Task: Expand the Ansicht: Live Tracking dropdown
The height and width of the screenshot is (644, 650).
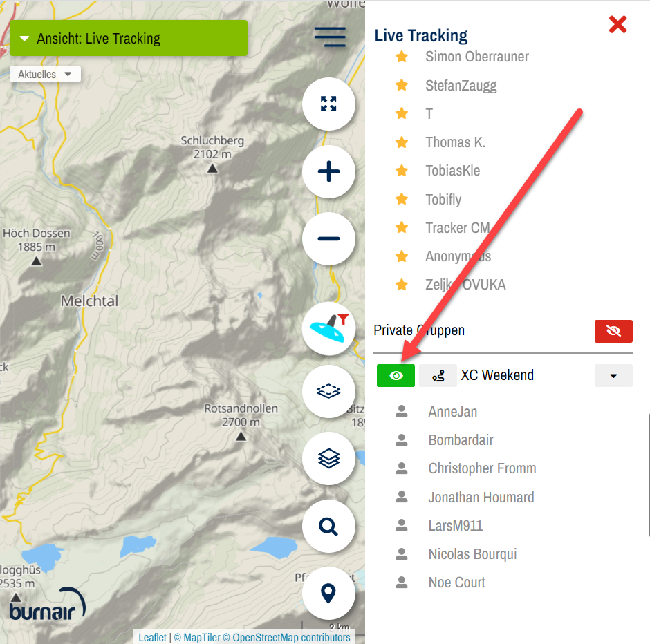Action: coord(129,38)
